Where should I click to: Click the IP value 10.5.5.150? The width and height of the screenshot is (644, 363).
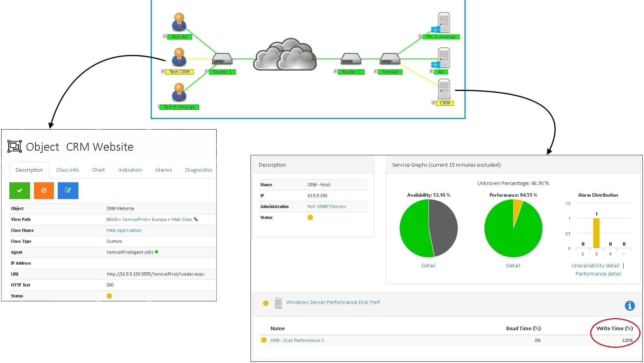317,196
